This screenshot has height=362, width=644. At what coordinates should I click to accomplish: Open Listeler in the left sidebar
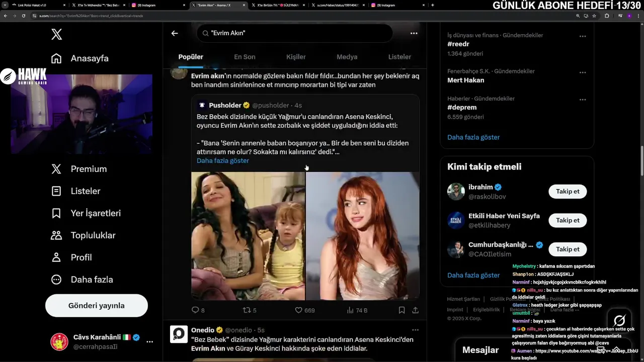click(x=76, y=191)
